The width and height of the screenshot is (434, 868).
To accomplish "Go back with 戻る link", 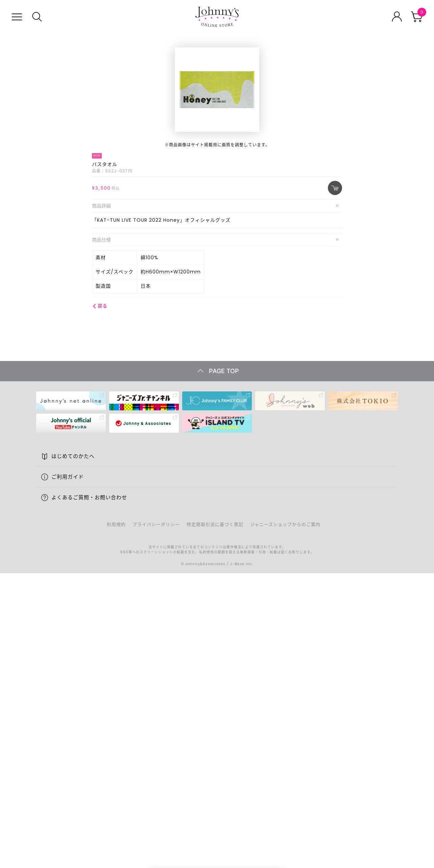I will [100, 306].
